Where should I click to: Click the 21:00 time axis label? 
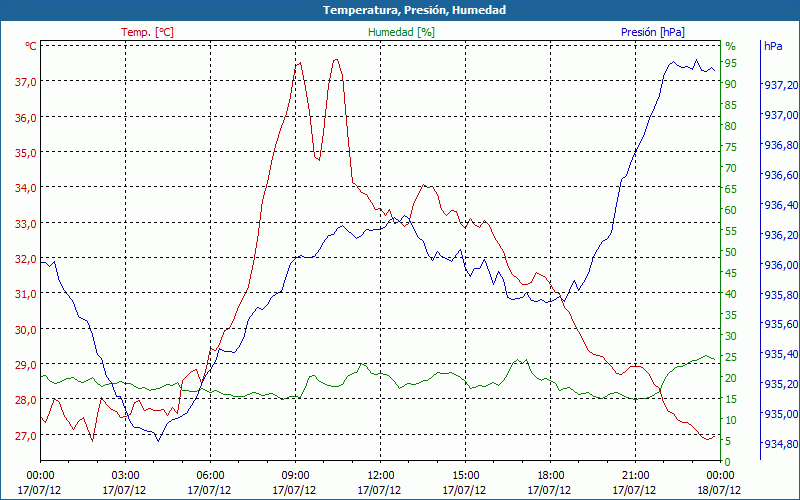635,476
